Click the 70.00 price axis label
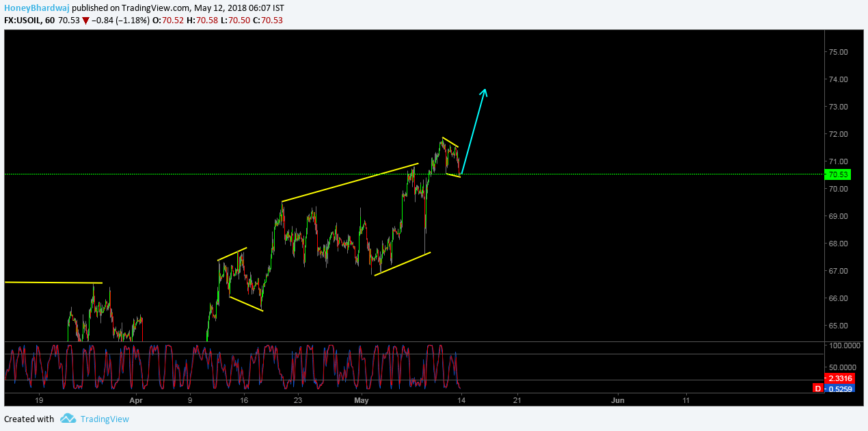The image size is (868, 431). coord(838,189)
